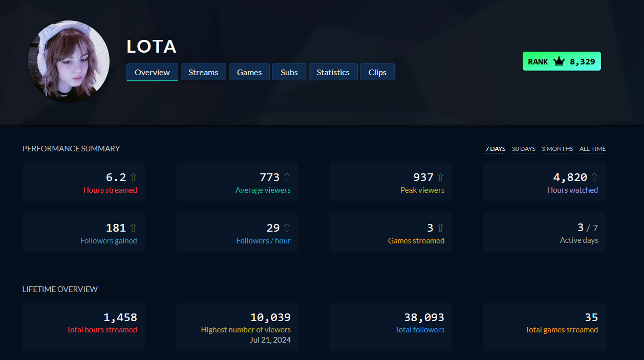
Task: Click the Highest number of viewers label
Action: 246,329
